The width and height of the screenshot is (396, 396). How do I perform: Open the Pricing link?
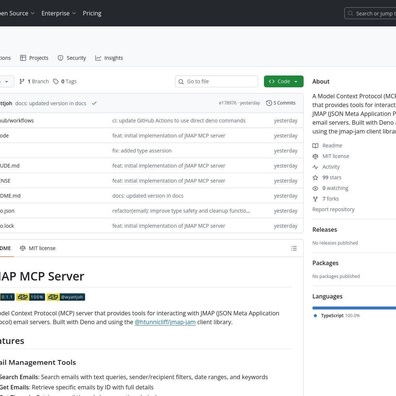92,13
